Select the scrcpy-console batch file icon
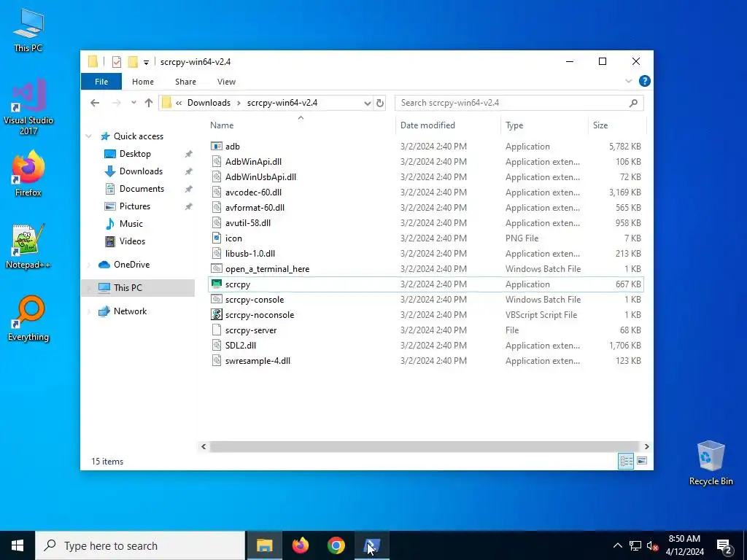This screenshot has height=560, width=747. (x=216, y=299)
